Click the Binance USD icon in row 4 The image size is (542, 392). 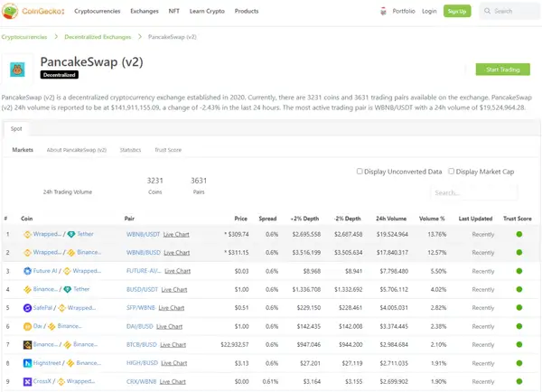point(27,289)
